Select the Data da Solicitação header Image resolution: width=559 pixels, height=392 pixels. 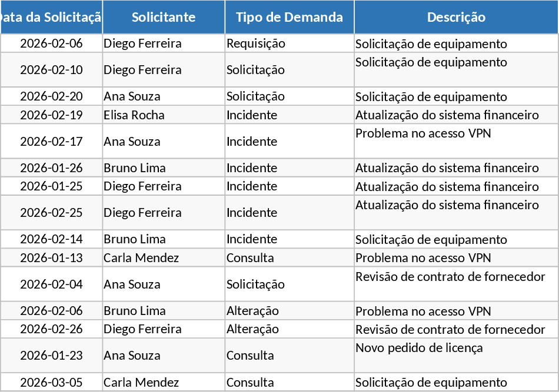coord(51,17)
